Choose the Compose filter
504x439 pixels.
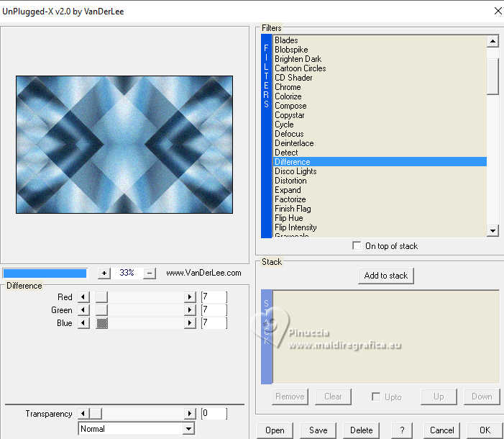point(380,106)
